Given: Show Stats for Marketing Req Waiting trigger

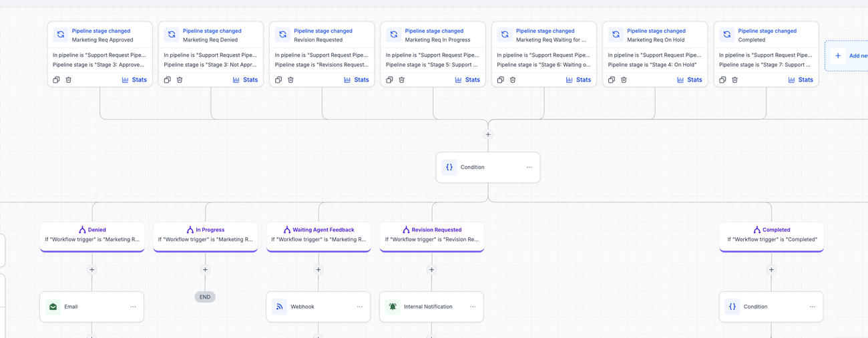Looking at the screenshot, I should coord(578,80).
